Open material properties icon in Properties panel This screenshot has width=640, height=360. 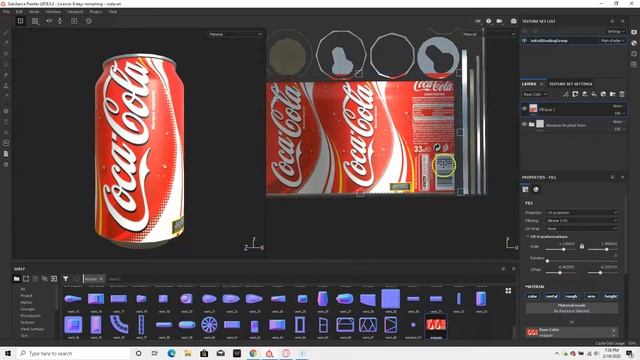(536, 189)
